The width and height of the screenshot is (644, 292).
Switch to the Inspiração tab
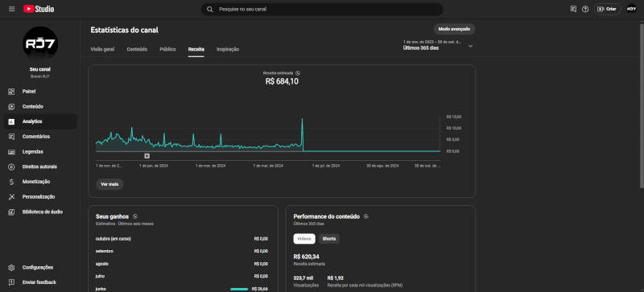click(228, 49)
